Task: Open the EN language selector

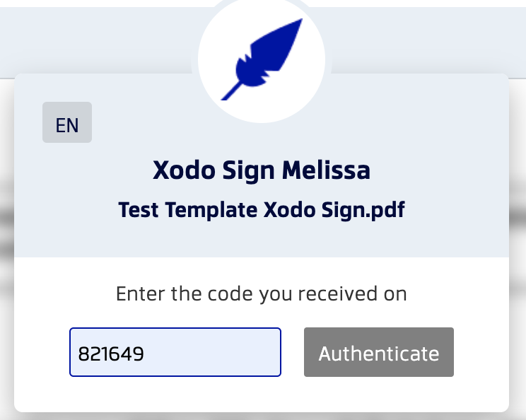Action: click(67, 122)
